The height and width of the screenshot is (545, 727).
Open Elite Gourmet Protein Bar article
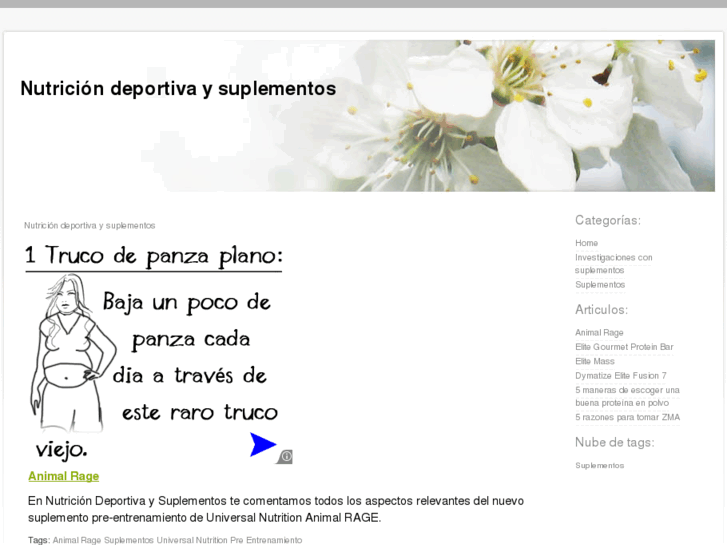(x=624, y=347)
